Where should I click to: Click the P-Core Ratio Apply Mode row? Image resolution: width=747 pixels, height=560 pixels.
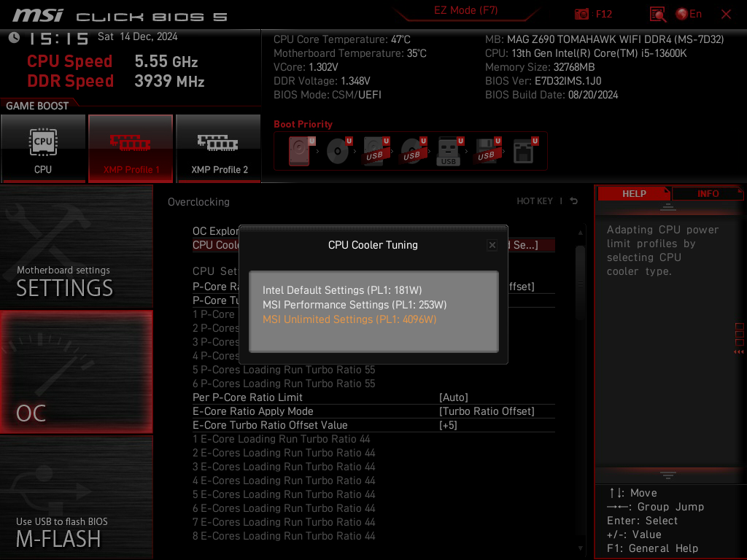pyautogui.click(x=215, y=287)
